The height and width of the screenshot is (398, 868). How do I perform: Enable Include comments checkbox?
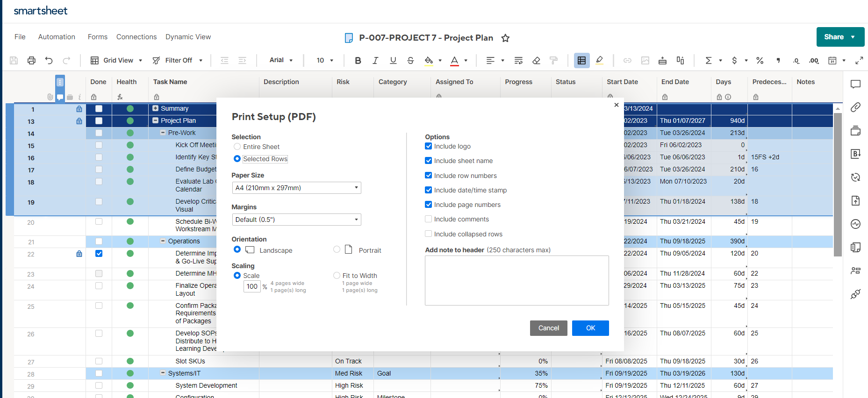(x=428, y=219)
